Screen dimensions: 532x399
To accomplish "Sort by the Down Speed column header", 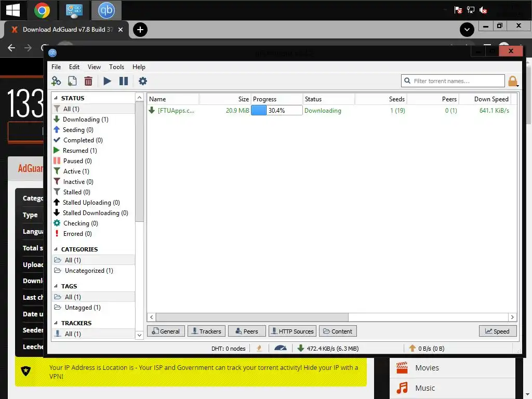I will 485,99.
